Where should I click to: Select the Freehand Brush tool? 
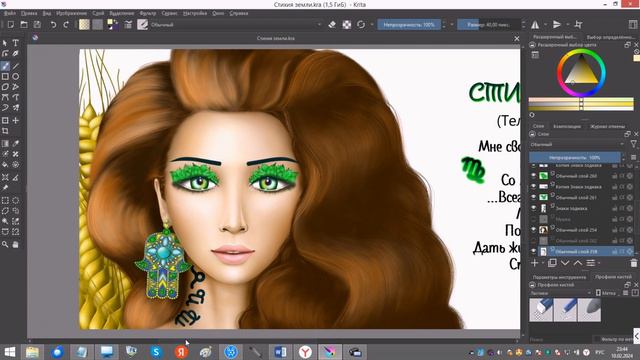pyautogui.click(x=5, y=66)
